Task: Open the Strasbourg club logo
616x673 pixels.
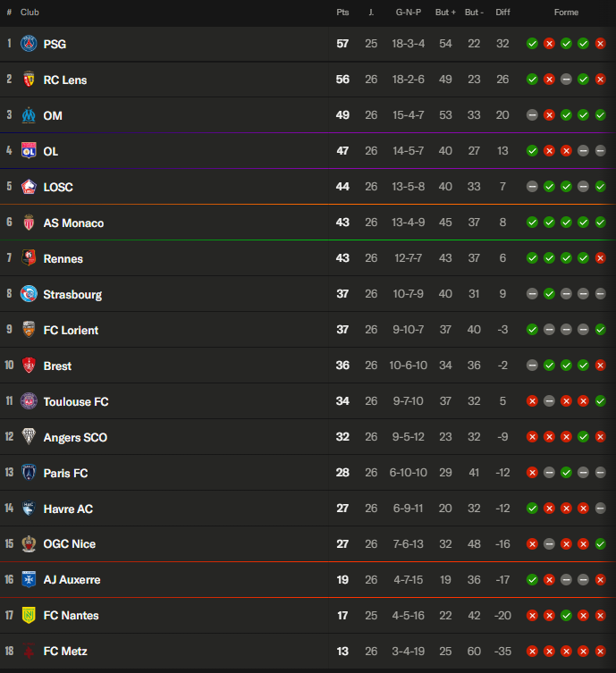Action: [29, 294]
